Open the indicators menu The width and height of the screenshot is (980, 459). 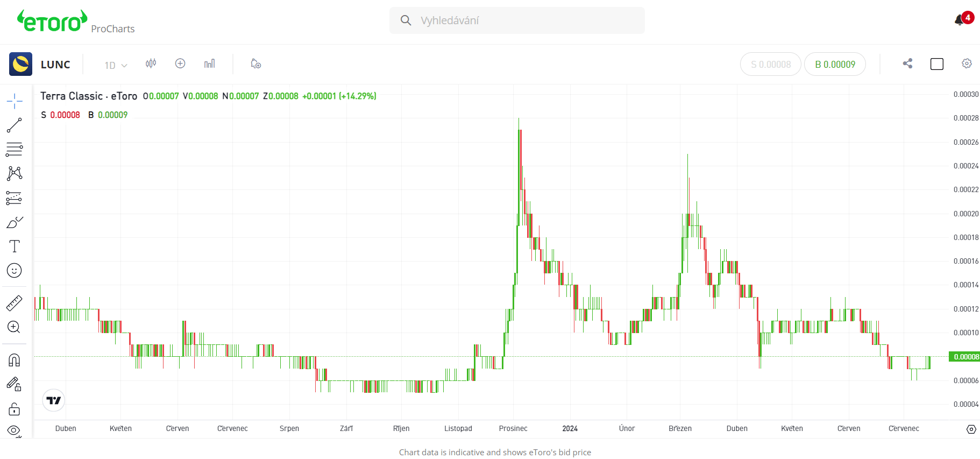[x=210, y=63]
